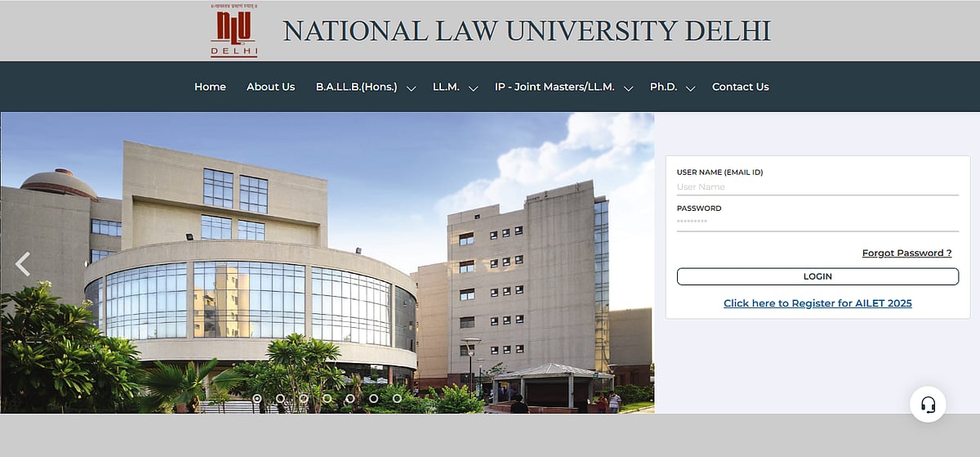The width and height of the screenshot is (980, 457).
Task: Open the About Us menu item
Action: (x=270, y=87)
